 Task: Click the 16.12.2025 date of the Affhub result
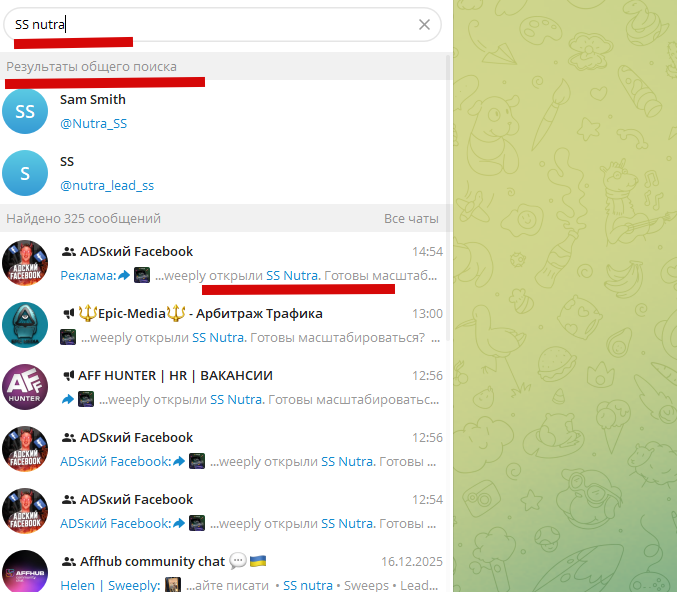click(412, 561)
